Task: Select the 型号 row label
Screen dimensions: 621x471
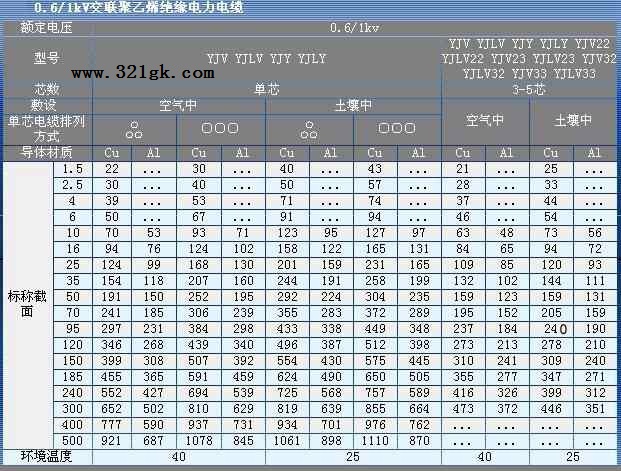Action: point(46,58)
